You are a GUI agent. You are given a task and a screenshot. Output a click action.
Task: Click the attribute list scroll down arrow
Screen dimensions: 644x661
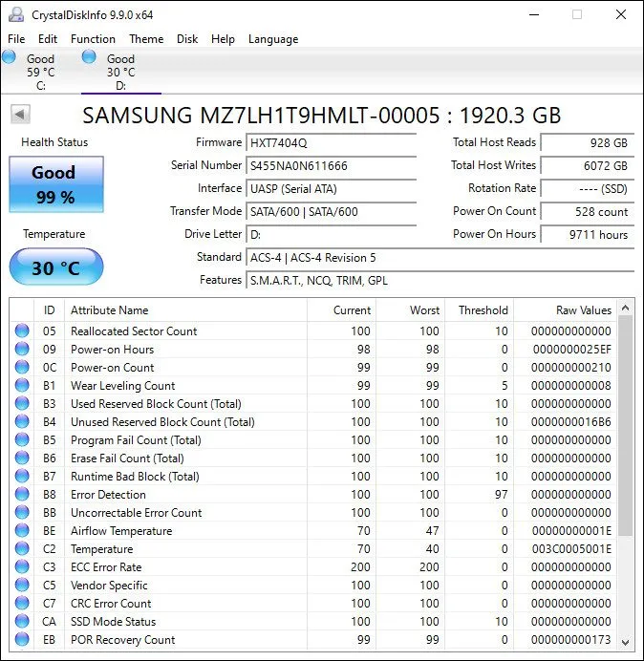626,643
